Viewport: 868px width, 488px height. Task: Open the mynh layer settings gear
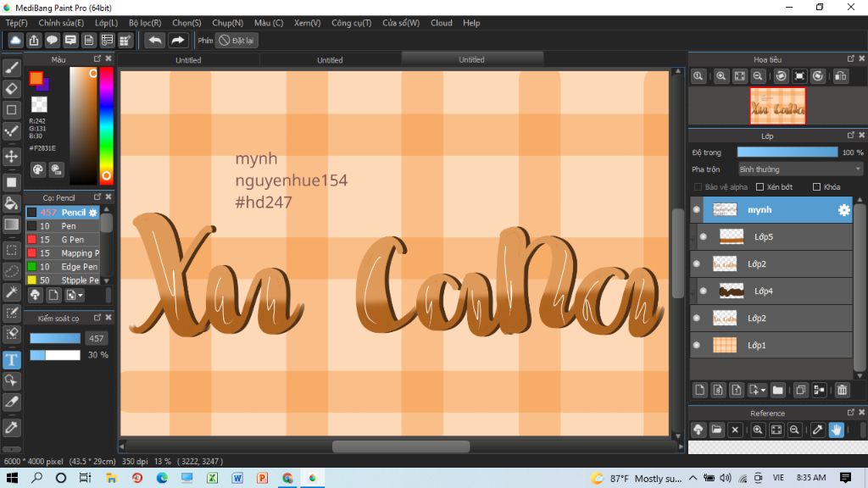[x=843, y=210]
